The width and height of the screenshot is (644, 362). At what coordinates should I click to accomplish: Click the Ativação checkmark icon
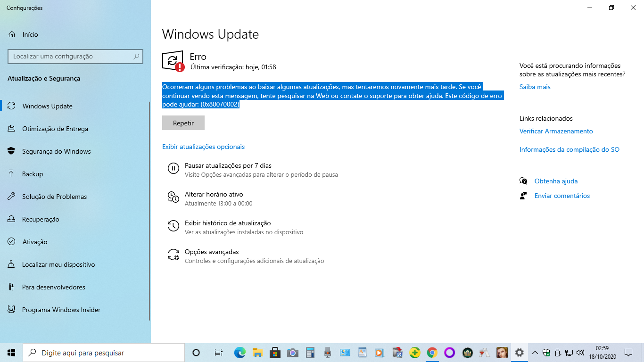pyautogui.click(x=12, y=242)
